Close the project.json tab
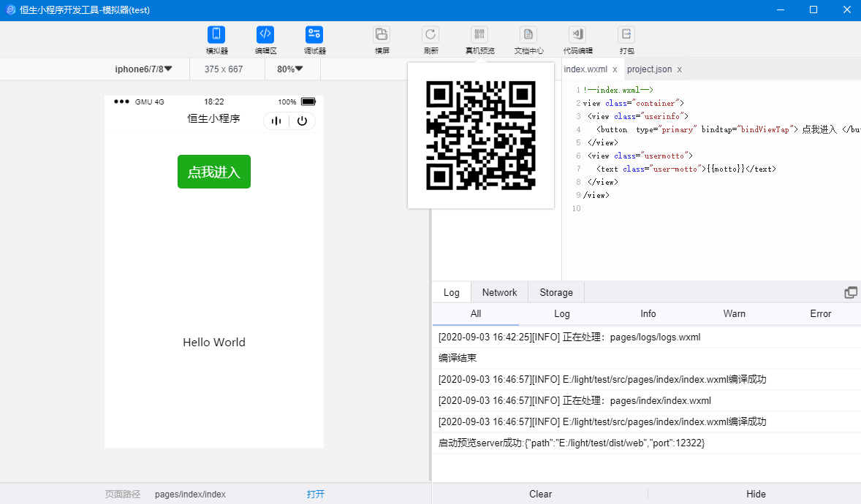Image resolution: width=861 pixels, height=504 pixels. pos(679,69)
